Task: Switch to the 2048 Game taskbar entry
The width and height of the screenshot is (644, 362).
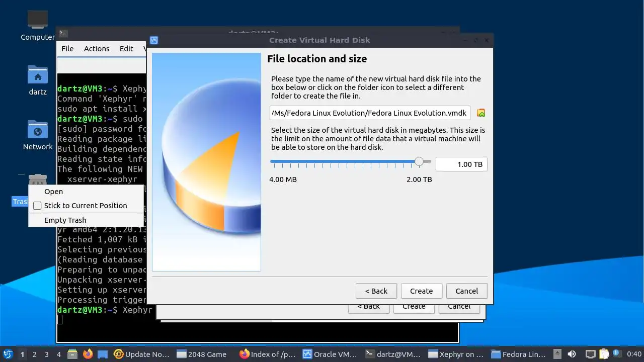Action: [202, 354]
